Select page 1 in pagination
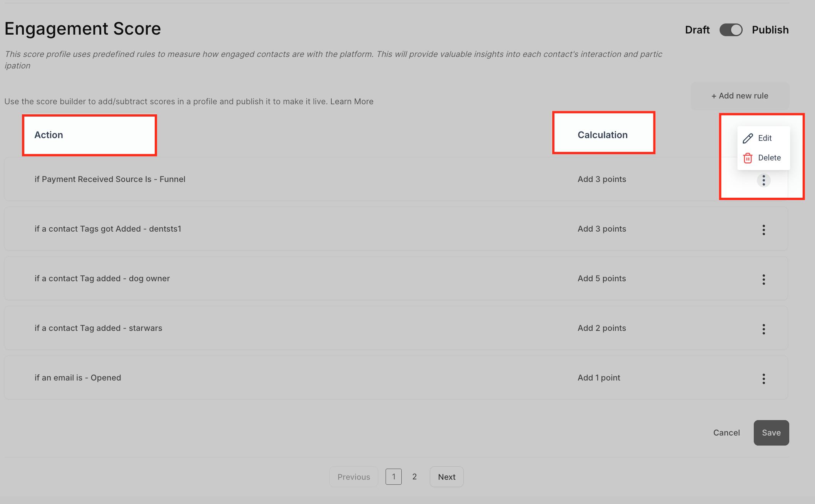 (393, 477)
